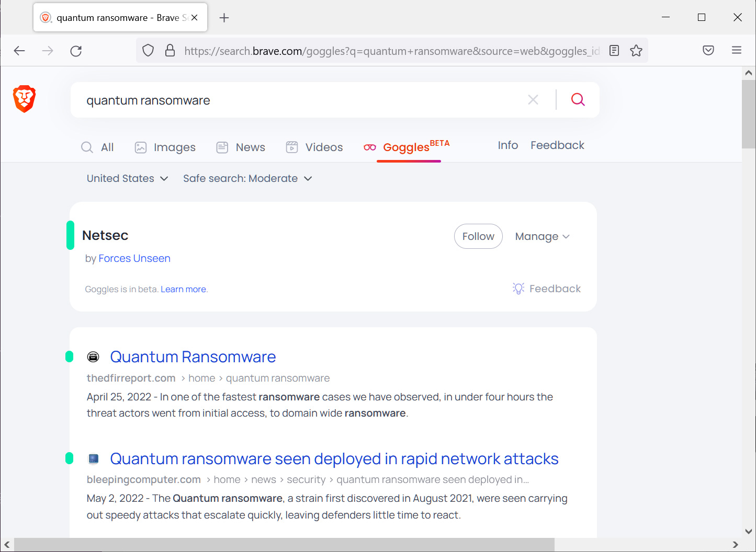Open a new browser tab
756x552 pixels.
(224, 18)
